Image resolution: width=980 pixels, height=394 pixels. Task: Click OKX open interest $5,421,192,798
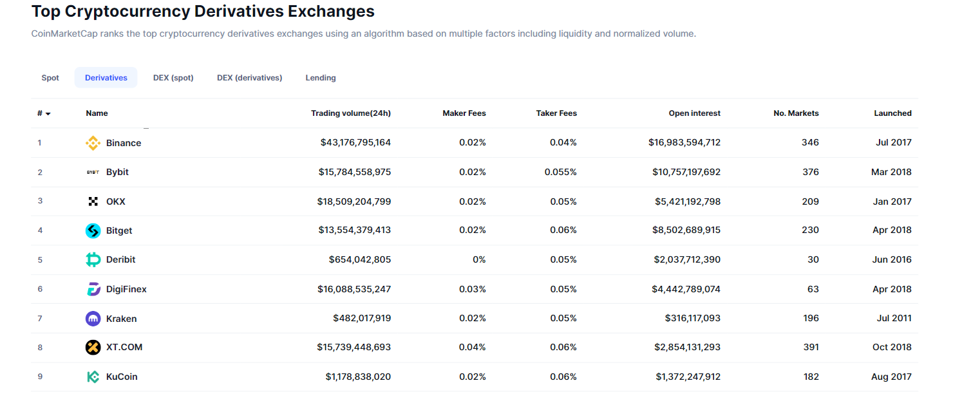tap(688, 202)
